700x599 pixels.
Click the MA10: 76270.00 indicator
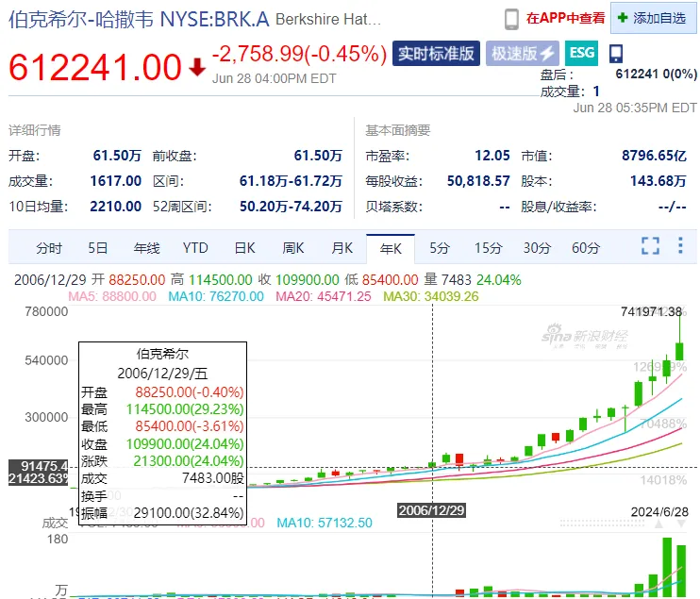coord(216,296)
